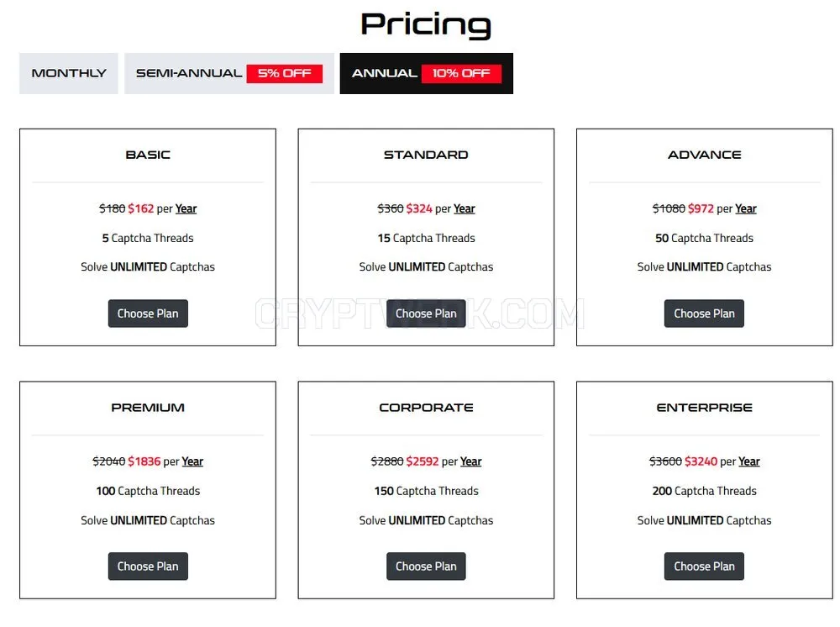Click the $3240 Enterprise discounted price
The height and width of the screenshot is (627, 840).
701,461
